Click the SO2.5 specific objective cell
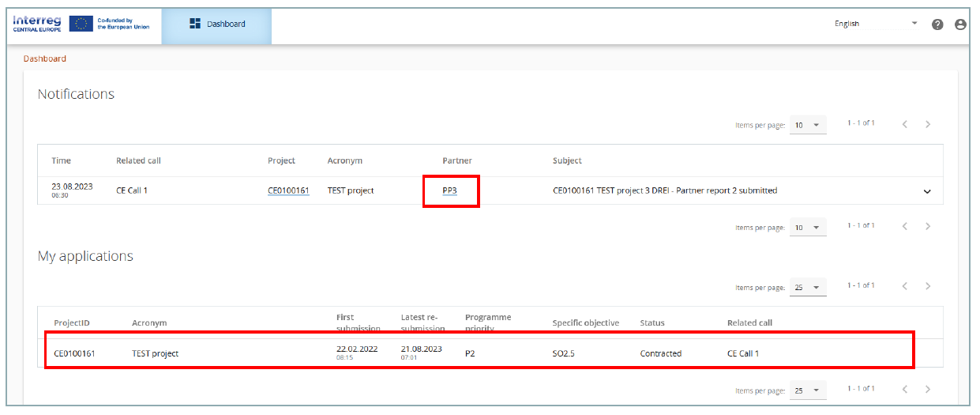Viewport: 980px width, 415px height. [564, 353]
